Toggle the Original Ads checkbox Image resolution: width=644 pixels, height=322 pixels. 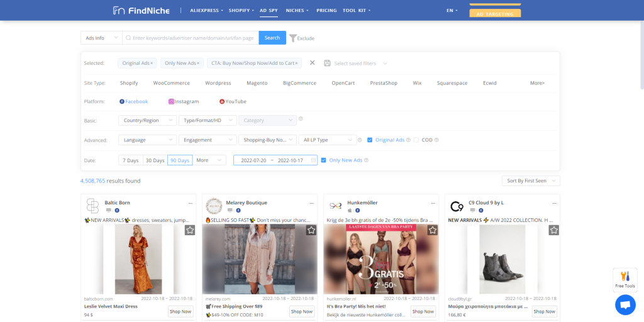[x=370, y=140]
